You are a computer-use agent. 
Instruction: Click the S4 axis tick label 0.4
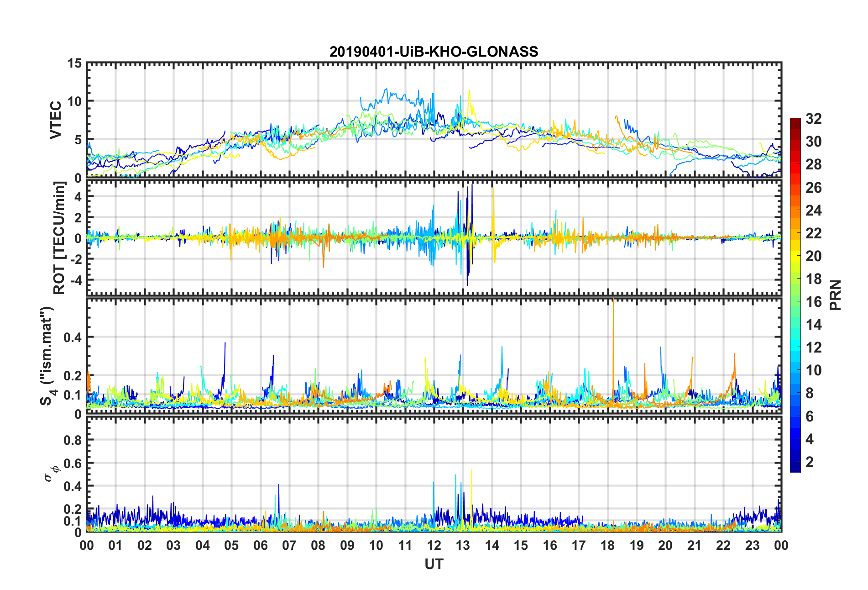coord(73,337)
